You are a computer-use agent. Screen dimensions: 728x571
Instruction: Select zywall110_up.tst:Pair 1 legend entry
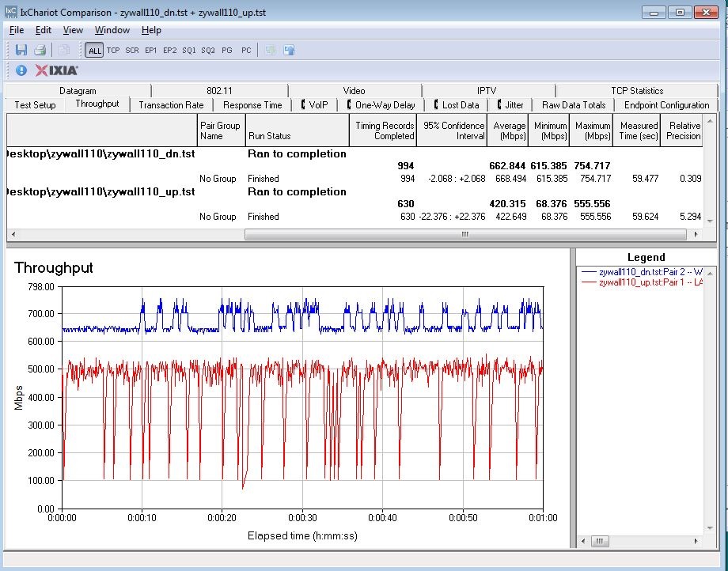pos(642,282)
